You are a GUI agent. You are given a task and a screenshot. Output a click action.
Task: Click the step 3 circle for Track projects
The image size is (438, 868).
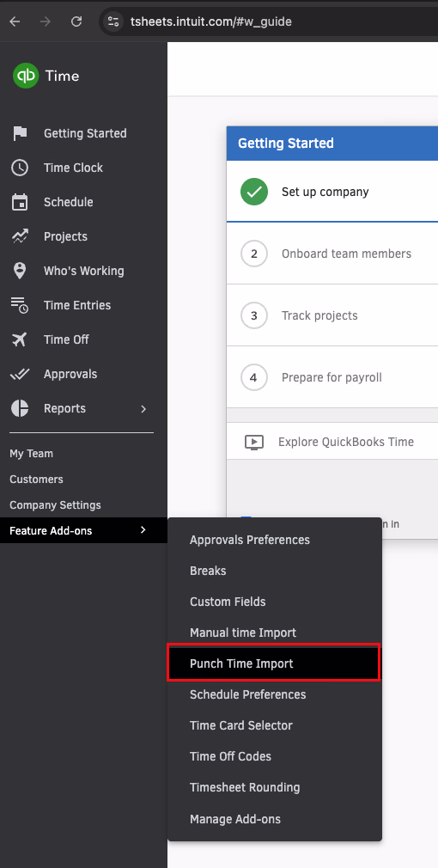254,316
